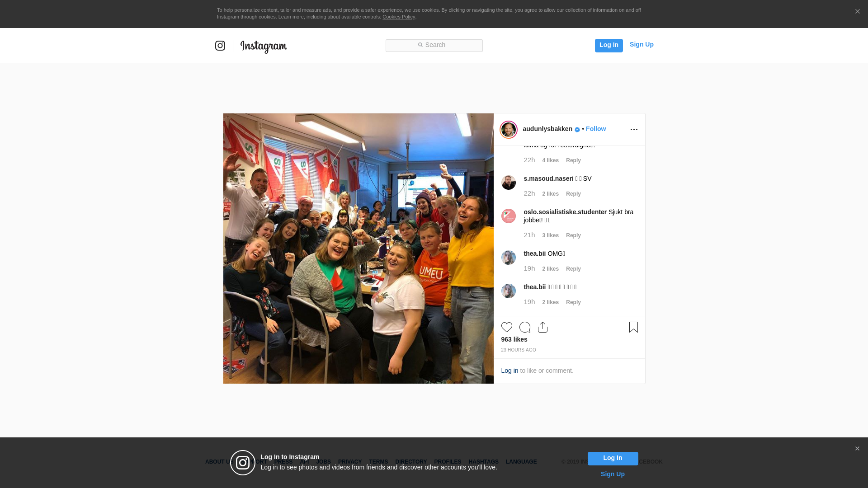The height and width of the screenshot is (488, 868).
Task: Click the Instagram camera logo icon
Action: 220,46
